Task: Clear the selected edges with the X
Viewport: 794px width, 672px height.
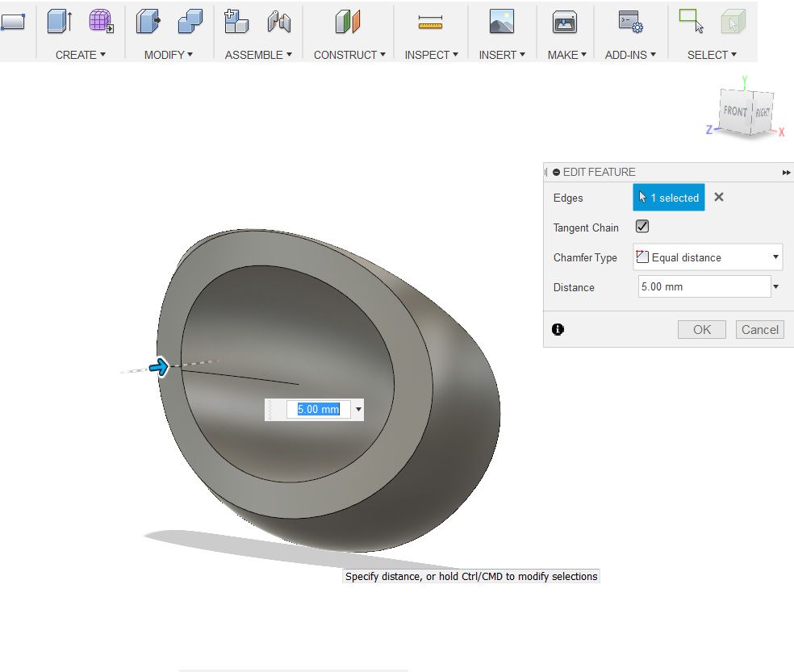Action: coord(719,198)
